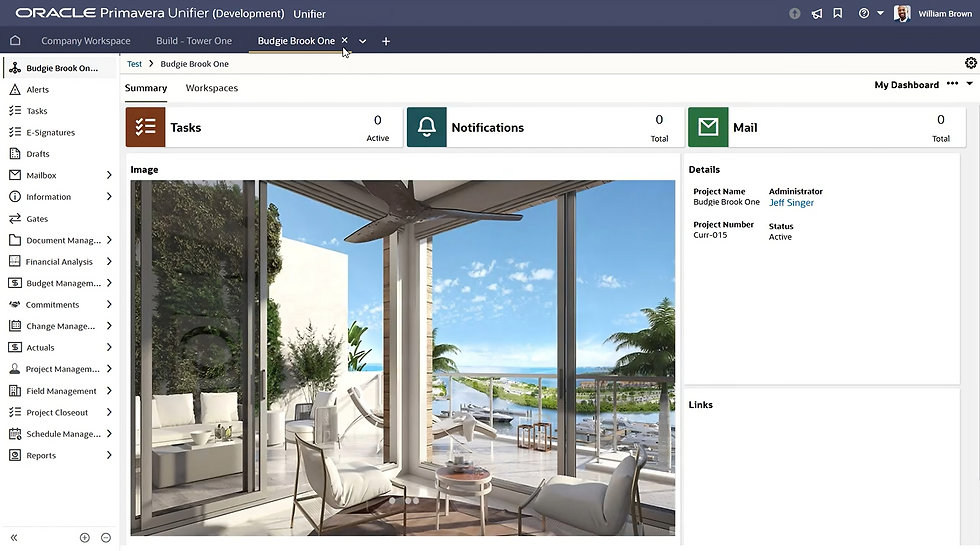Open the bookmarks icon in header
Image resolution: width=980 pixels, height=551 pixels.
pos(838,13)
